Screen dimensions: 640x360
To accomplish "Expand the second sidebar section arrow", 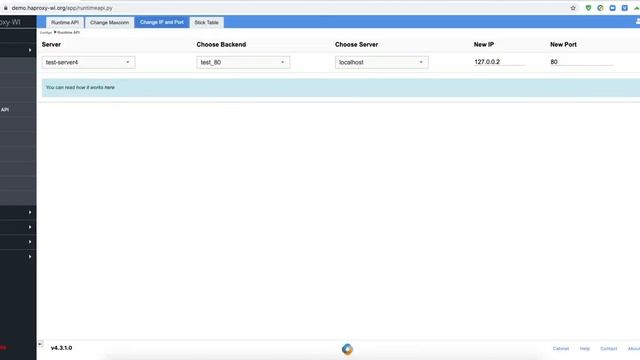I will (30, 212).
